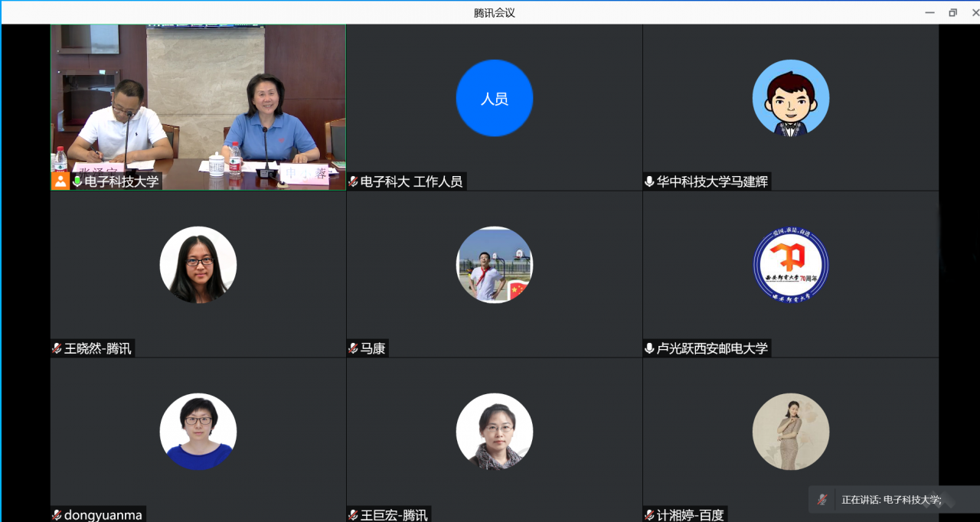Click the muted mic icon next to 马康
980x522 pixels.
pos(353,348)
